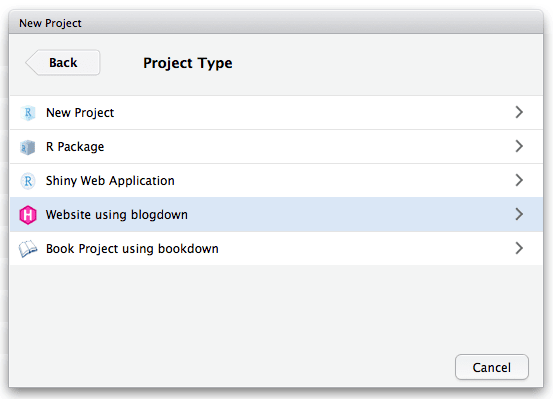Choose the "R Package" project type text

click(x=75, y=147)
